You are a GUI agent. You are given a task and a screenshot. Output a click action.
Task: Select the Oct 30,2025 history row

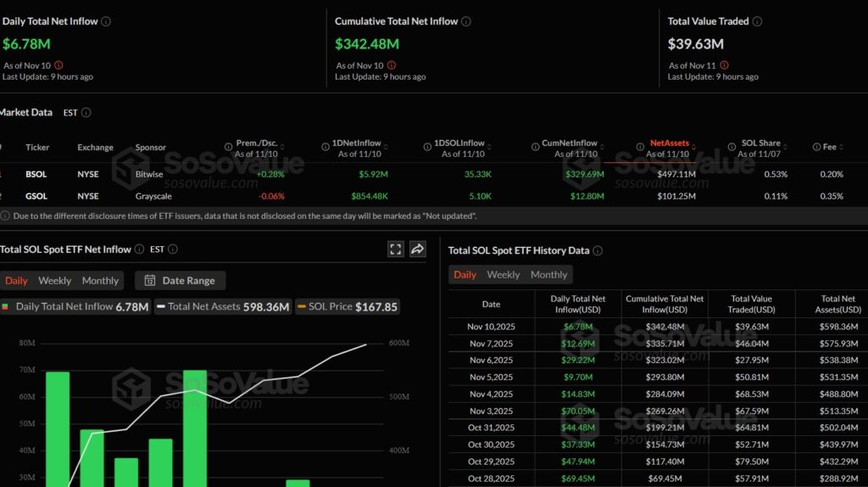point(658,445)
